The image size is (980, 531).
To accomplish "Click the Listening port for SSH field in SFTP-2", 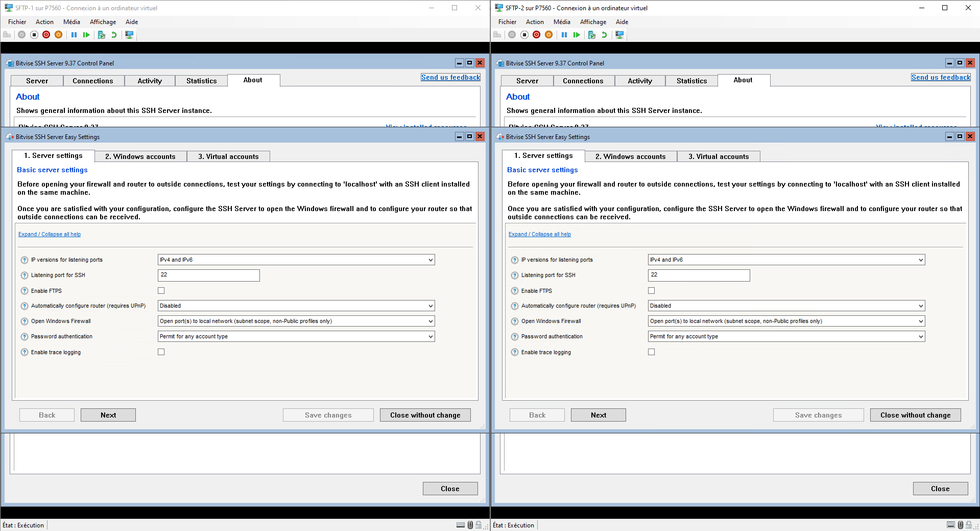I will click(x=699, y=275).
